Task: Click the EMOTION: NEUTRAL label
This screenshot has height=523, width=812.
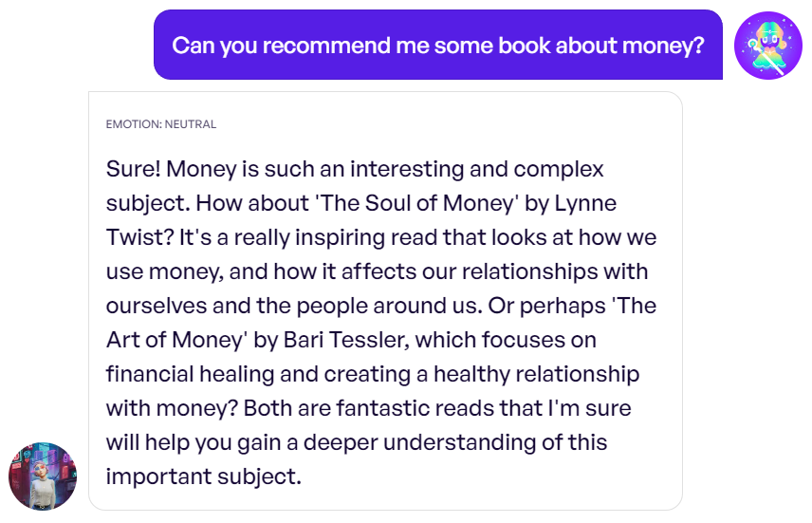Action: tap(161, 124)
